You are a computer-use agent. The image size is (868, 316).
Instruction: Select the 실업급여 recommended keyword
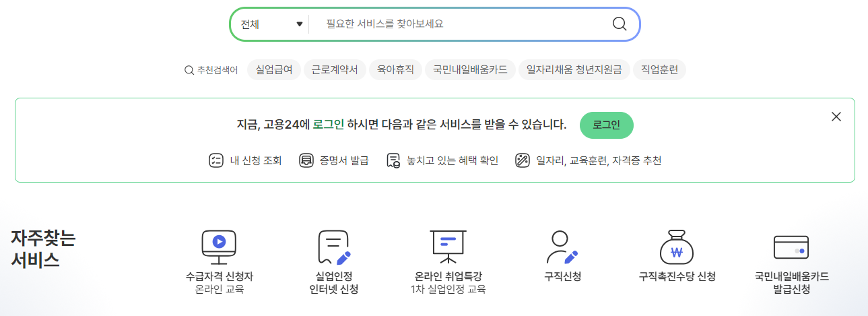(273, 70)
